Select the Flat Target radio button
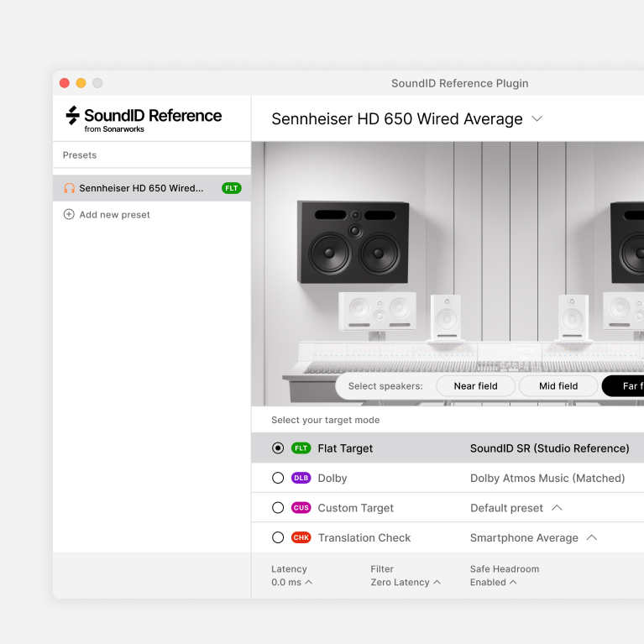This screenshot has height=644, width=644. tap(278, 448)
